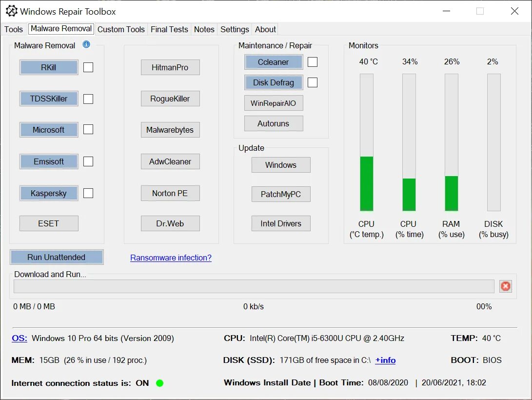This screenshot has width=532, height=400.
Task: Click the Intel Core i5-6300U CPU text
Action: click(x=327, y=338)
